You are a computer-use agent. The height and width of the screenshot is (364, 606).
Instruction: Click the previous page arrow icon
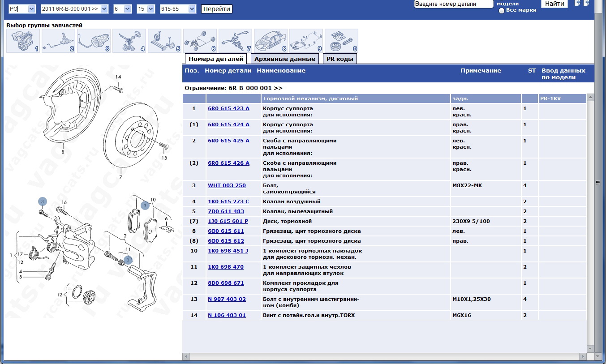tap(577, 3)
